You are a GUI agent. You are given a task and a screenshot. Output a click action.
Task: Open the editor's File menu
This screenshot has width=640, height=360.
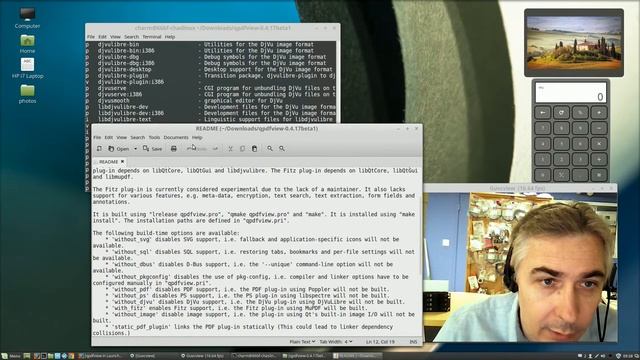pyautogui.click(x=97, y=138)
